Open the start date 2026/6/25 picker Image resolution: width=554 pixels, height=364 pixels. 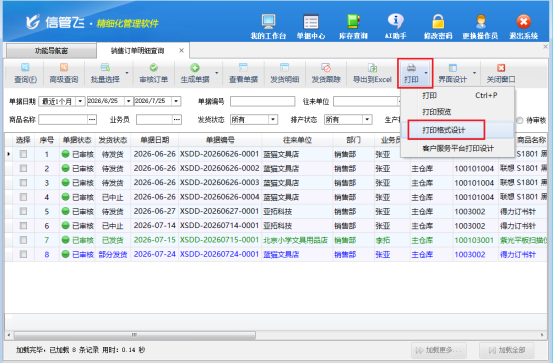coord(129,101)
